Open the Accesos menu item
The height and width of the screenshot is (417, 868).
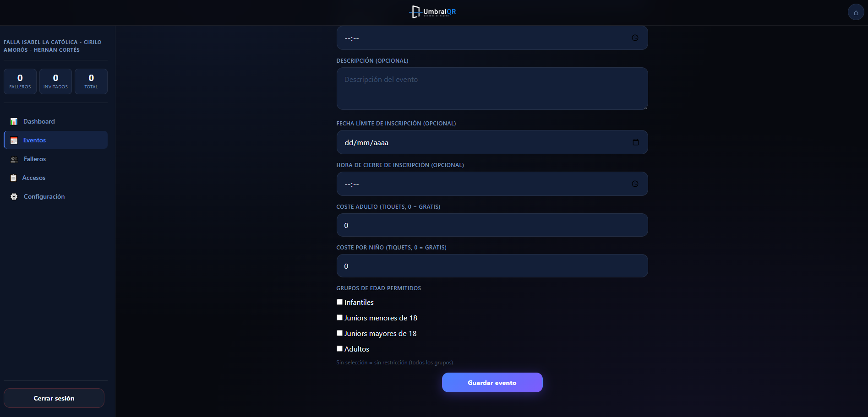point(55,178)
